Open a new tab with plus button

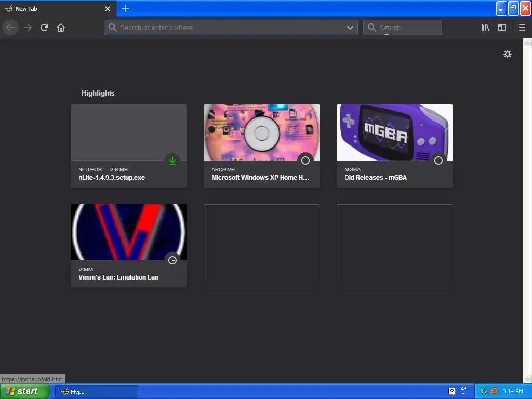(x=125, y=8)
